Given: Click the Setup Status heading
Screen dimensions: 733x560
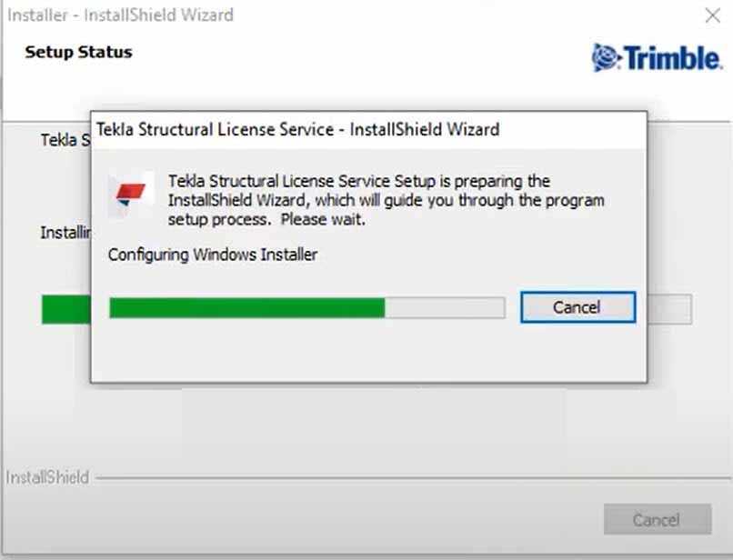Looking at the screenshot, I should 78,52.
